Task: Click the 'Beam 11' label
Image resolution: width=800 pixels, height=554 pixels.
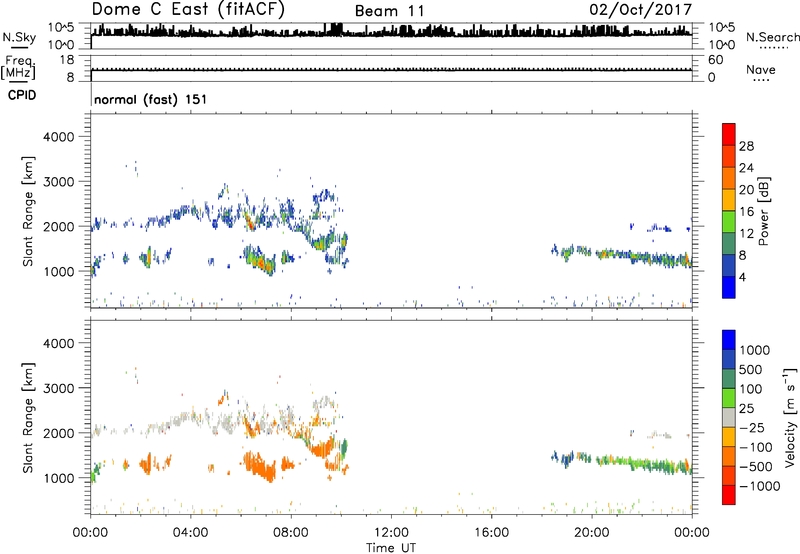Action: pyautogui.click(x=389, y=11)
